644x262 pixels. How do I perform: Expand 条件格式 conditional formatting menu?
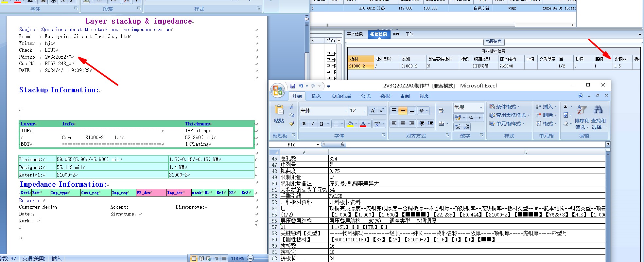[504, 106]
